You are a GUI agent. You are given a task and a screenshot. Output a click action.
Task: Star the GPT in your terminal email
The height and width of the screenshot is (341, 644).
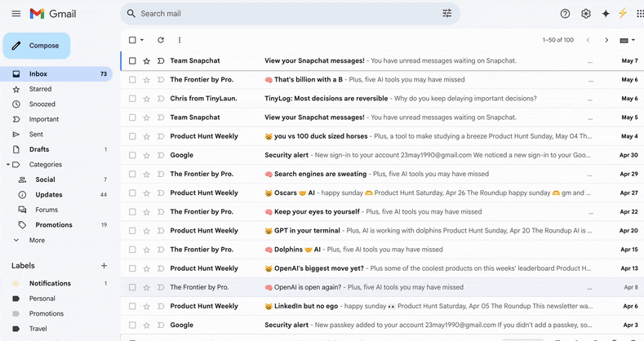click(147, 231)
